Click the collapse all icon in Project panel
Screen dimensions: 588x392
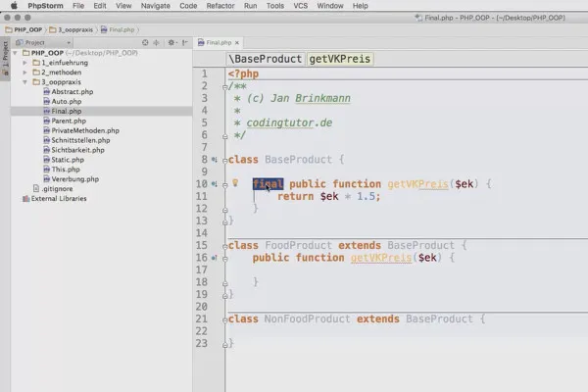click(x=156, y=43)
